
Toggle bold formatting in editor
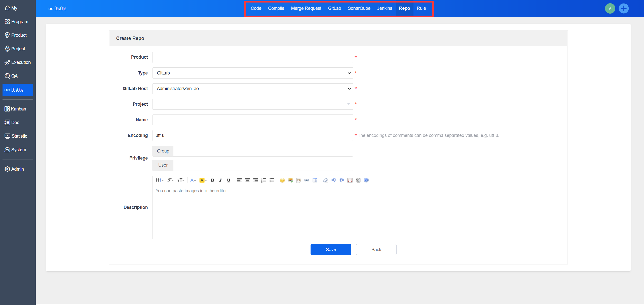tap(212, 180)
